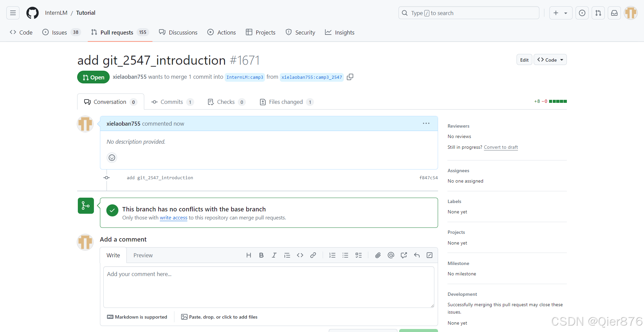This screenshot has height=332, width=644.
Task: Click Paste, drop, or click to add files
Action: 219,317
